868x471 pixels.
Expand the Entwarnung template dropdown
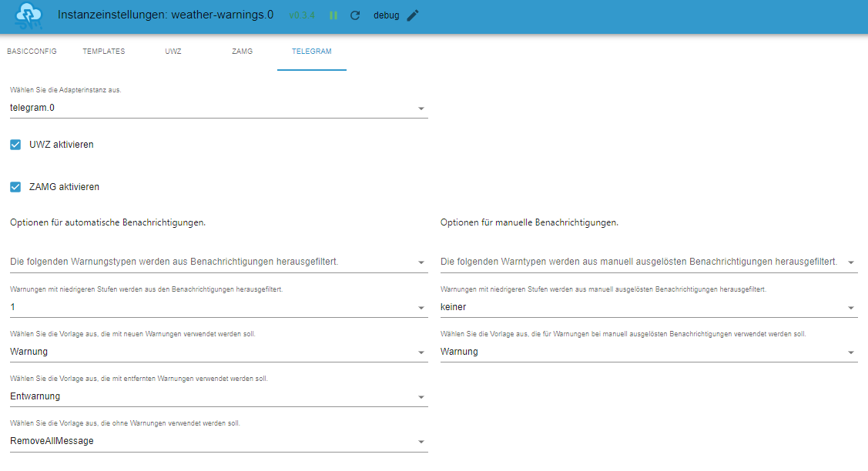pos(218,396)
